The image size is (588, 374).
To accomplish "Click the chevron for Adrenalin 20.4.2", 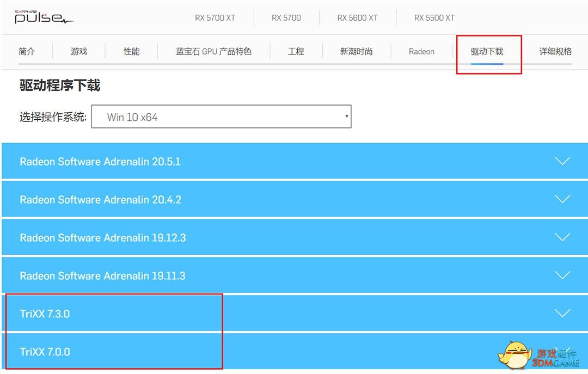I will pos(562,199).
